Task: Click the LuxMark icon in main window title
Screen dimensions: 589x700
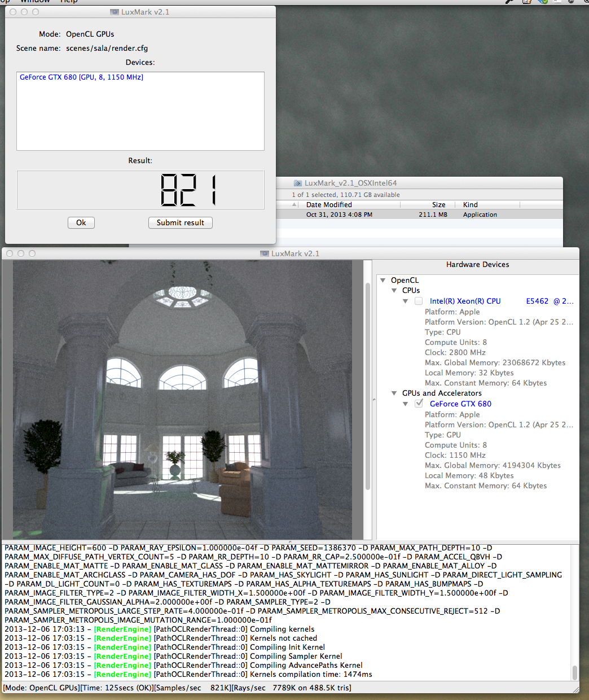Action: 265,253
